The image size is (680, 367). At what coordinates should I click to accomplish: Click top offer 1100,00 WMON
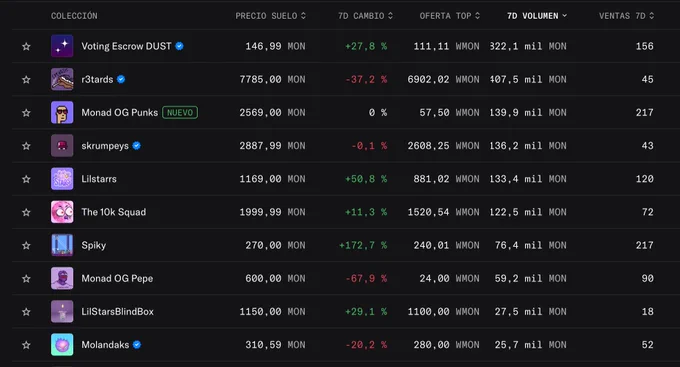point(443,311)
